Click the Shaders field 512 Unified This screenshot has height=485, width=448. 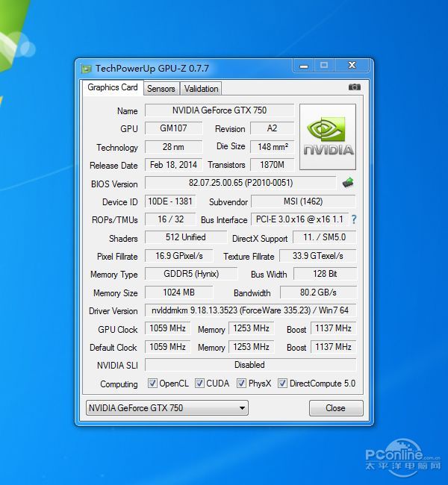186,237
